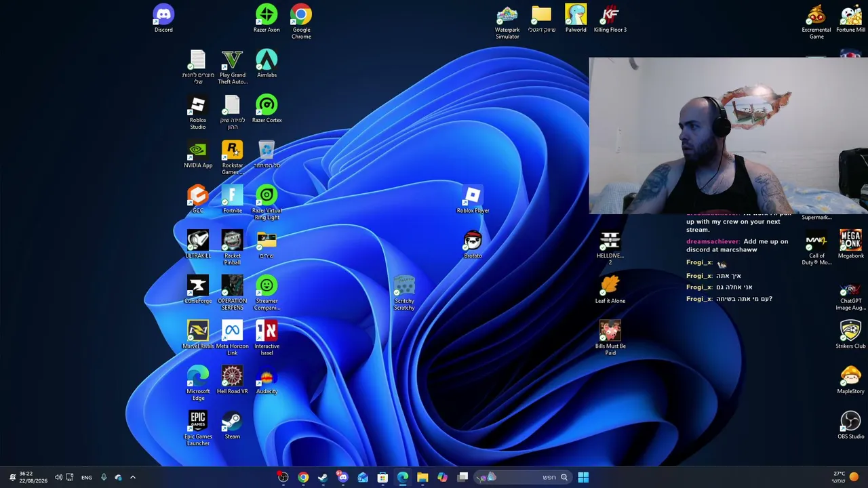Click the Play Grand Theft Auto shortcut
The width and height of the screenshot is (868, 488).
(x=232, y=67)
